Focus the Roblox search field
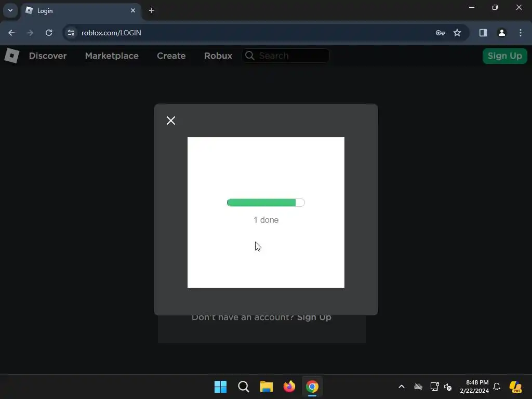The width and height of the screenshot is (532, 399). 286,56
